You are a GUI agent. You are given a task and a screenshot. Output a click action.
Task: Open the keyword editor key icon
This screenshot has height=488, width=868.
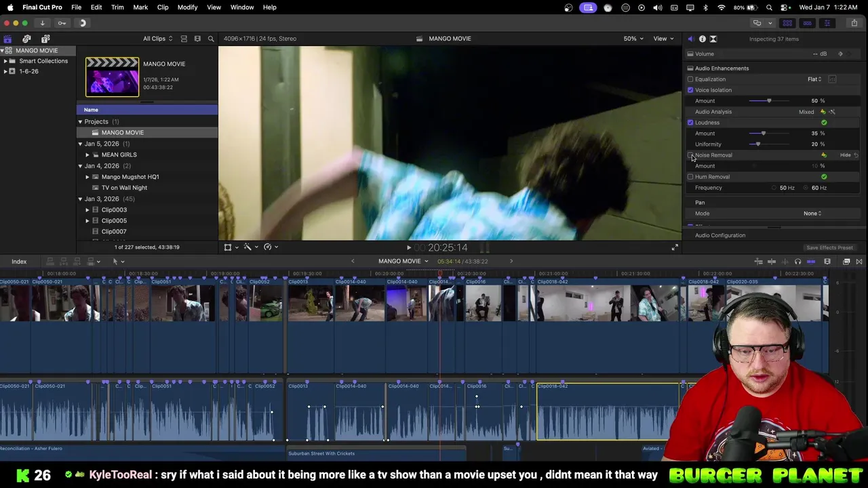point(62,23)
